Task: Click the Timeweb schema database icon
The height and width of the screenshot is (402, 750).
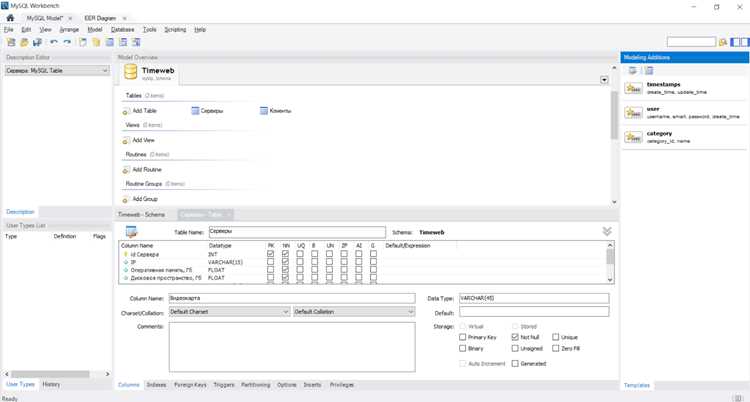Action: click(131, 72)
